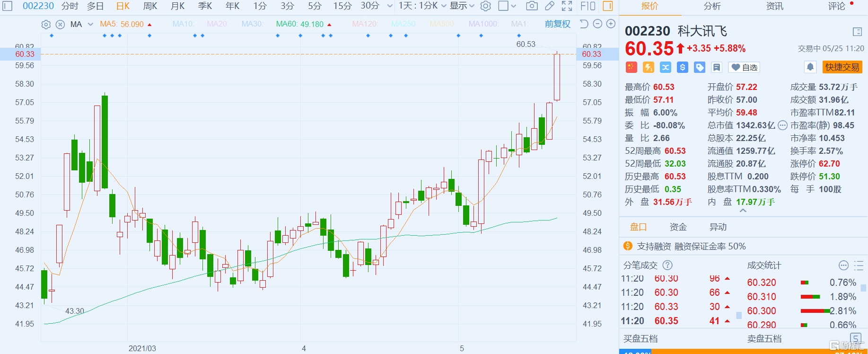
Task: Click the blue shuffle arrows icon
Action: (665, 67)
